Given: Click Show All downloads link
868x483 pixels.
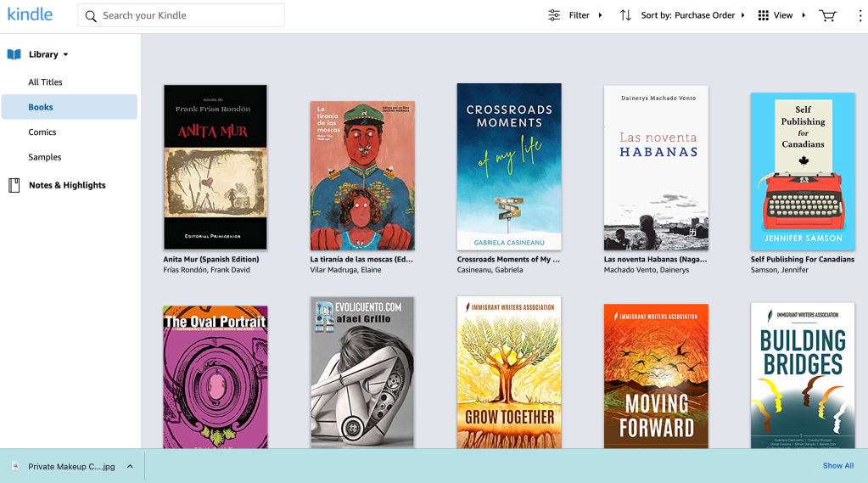Looking at the screenshot, I should tap(837, 466).
